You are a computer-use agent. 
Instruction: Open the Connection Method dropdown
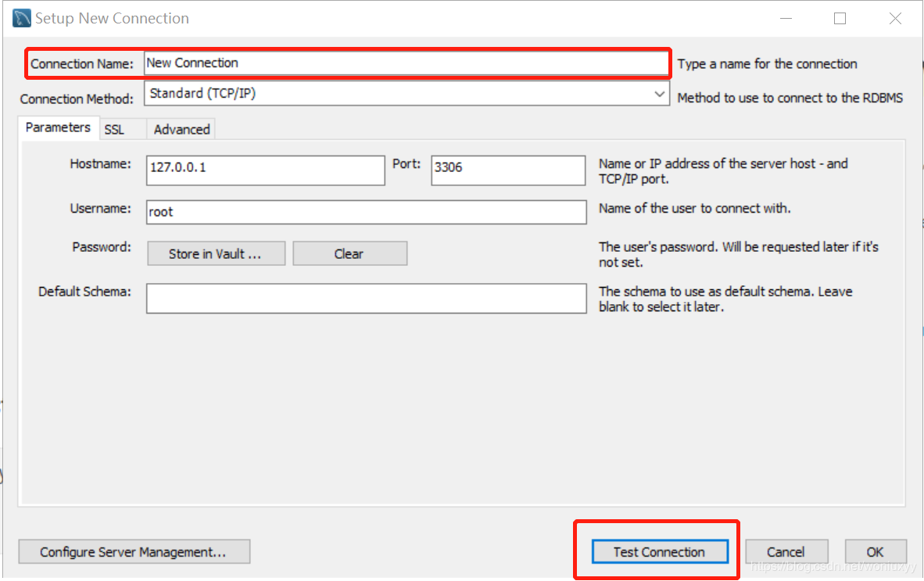[406, 94]
